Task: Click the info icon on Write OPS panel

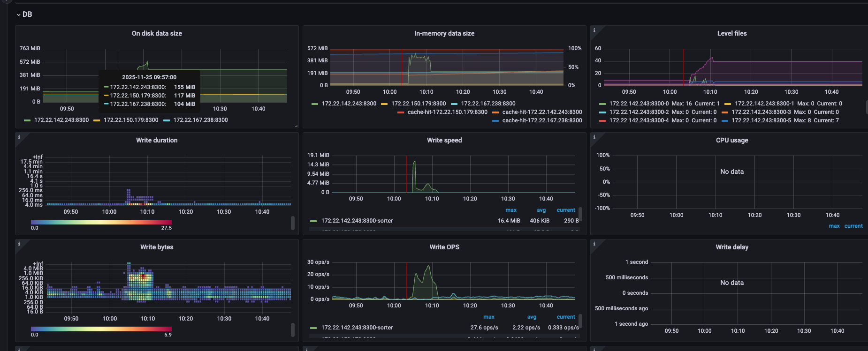Action: pyautogui.click(x=306, y=244)
